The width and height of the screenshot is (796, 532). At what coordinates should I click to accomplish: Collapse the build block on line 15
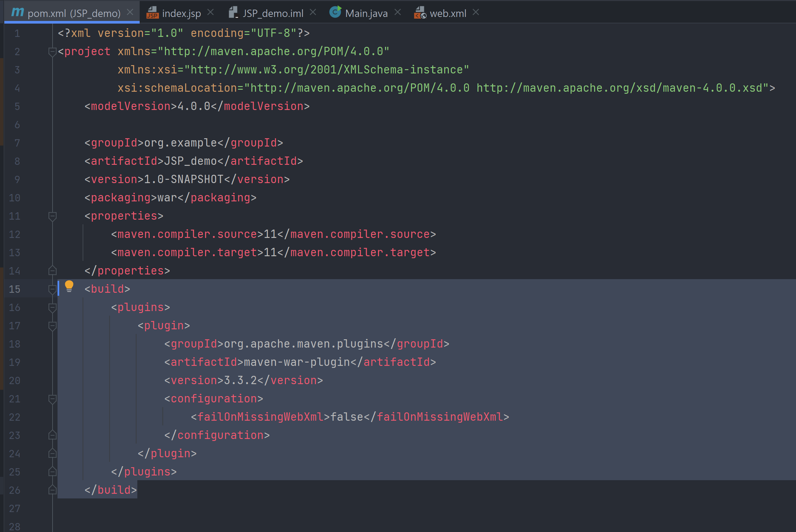[x=52, y=289]
